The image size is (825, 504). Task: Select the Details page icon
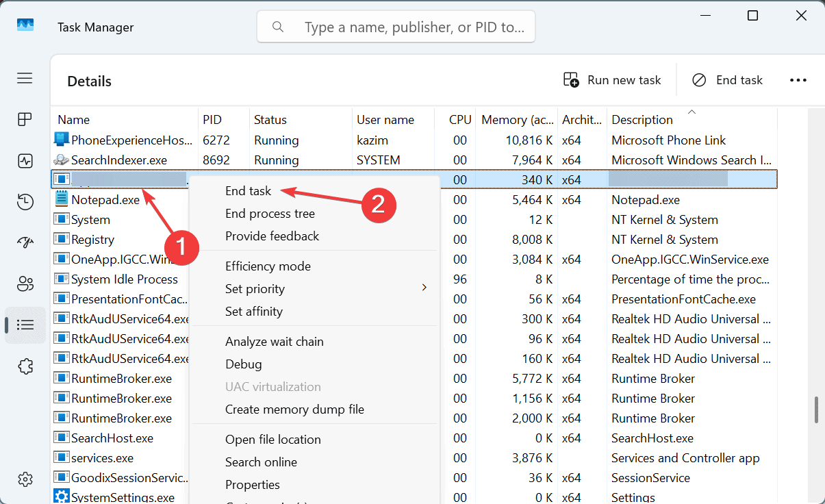(25, 325)
